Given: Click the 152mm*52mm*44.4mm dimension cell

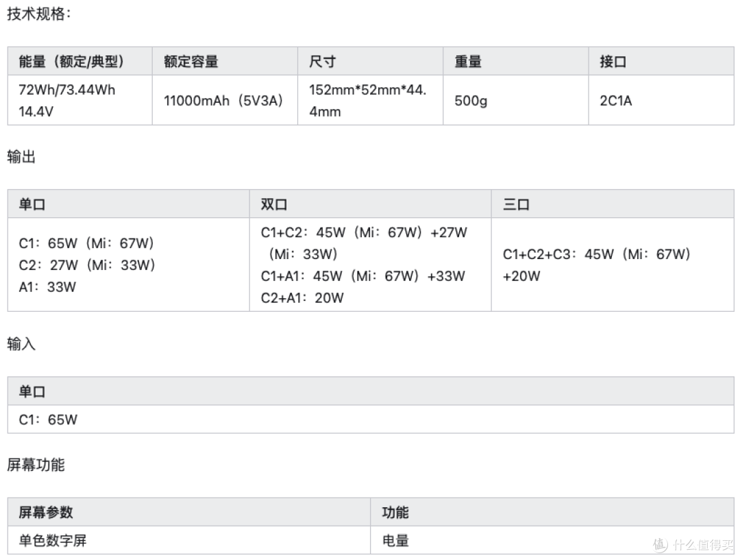Looking at the screenshot, I should 371,100.
